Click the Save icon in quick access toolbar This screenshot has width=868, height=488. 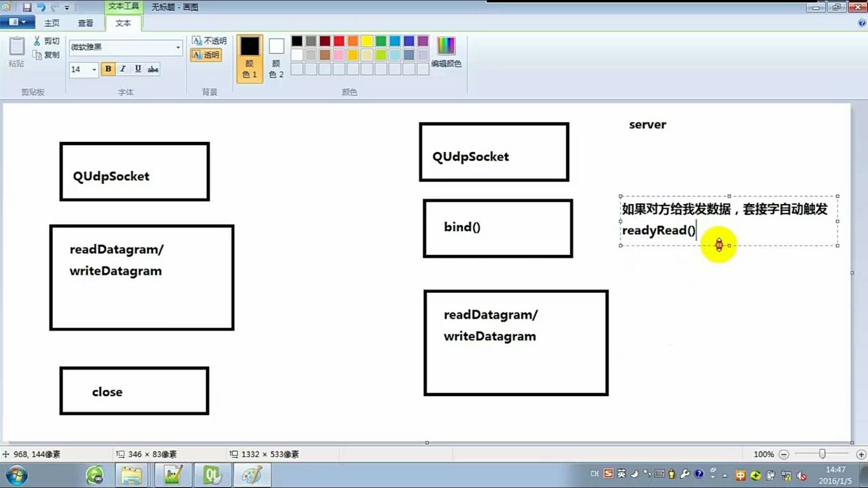[27, 7]
